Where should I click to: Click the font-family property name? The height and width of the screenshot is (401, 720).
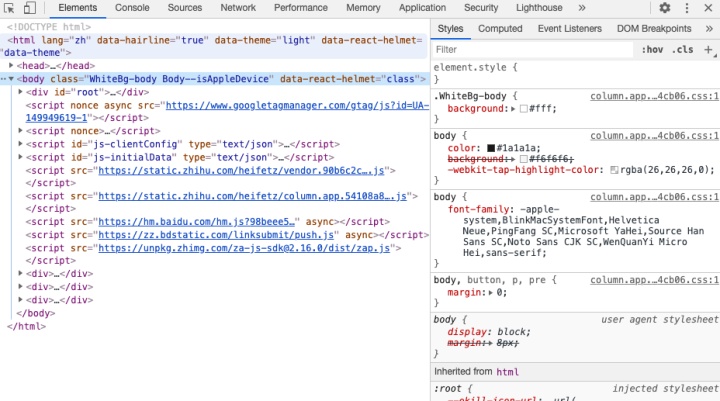tap(478, 209)
